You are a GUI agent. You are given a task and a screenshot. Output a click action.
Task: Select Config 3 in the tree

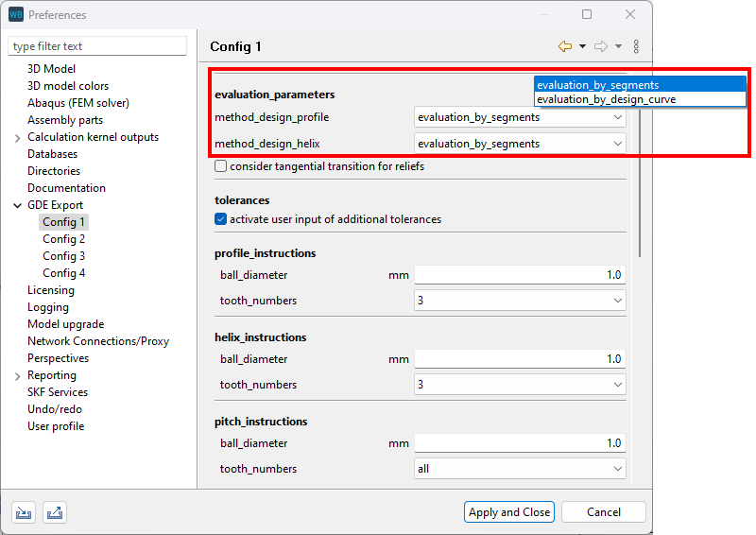coord(63,256)
